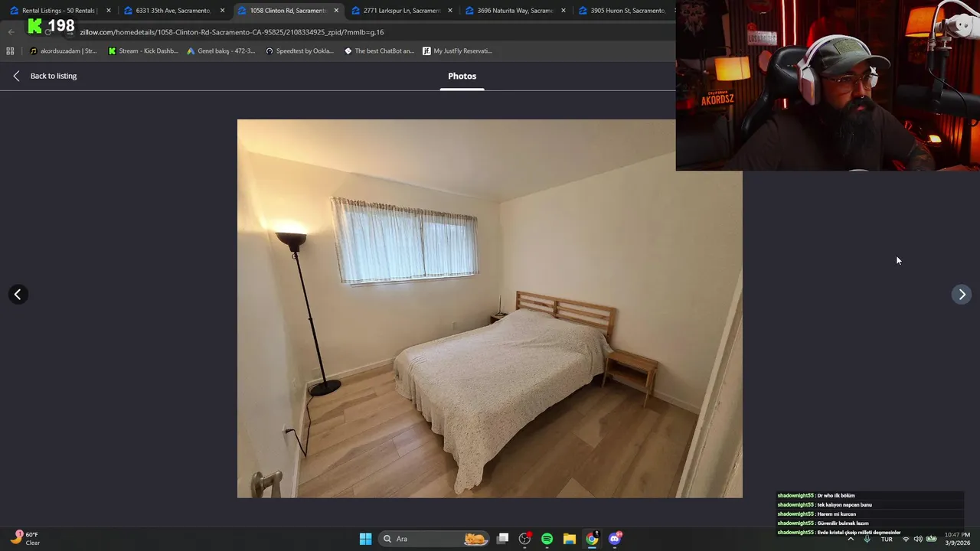Open akordsuzadam bookmark
This screenshot has width=980, height=551.
[63, 51]
